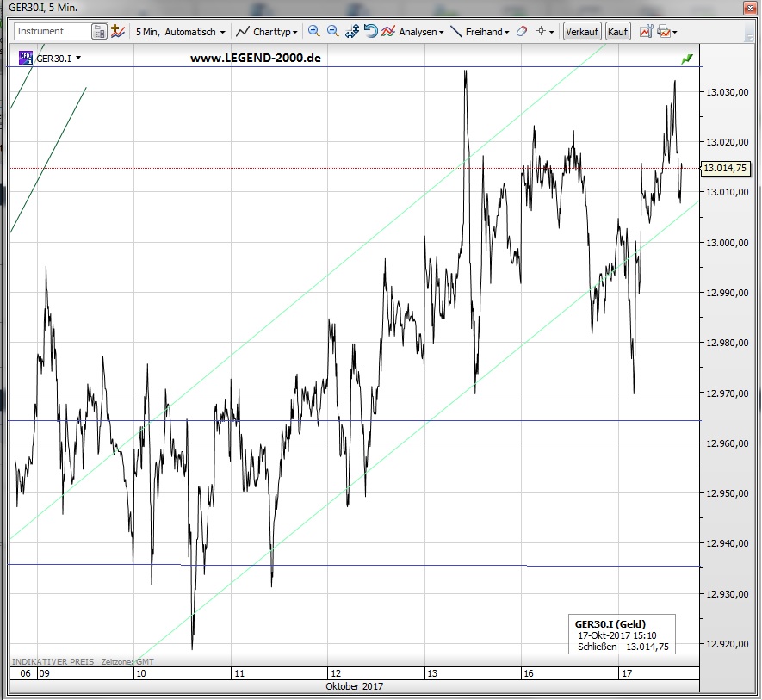Click the chart settings wrench icon
Screen dimensions: 762x700
tap(646, 32)
